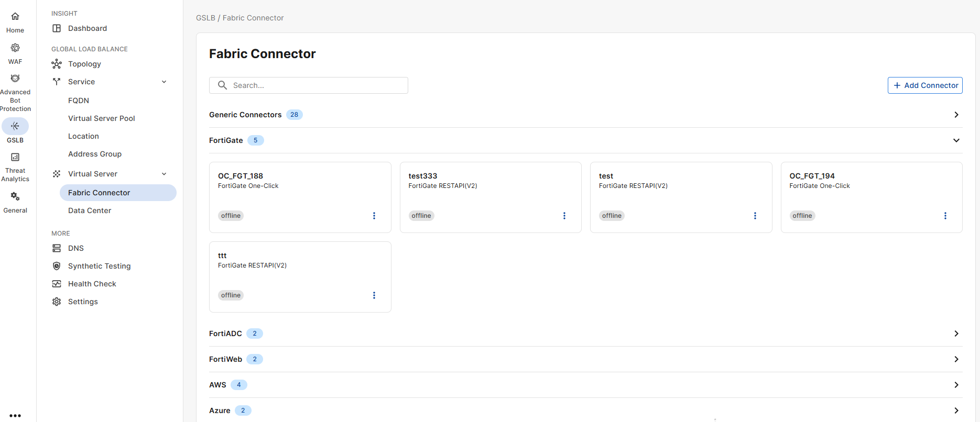Screen dimensions: 980x422
Task: Open kebab menu on OC_FGT_188 card
Action: [x=374, y=216]
